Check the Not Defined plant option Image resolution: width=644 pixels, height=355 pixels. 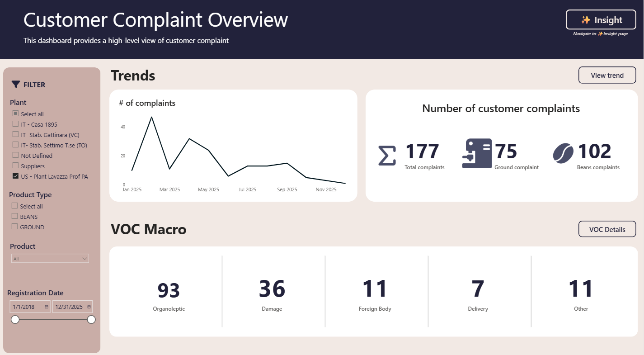coord(15,155)
